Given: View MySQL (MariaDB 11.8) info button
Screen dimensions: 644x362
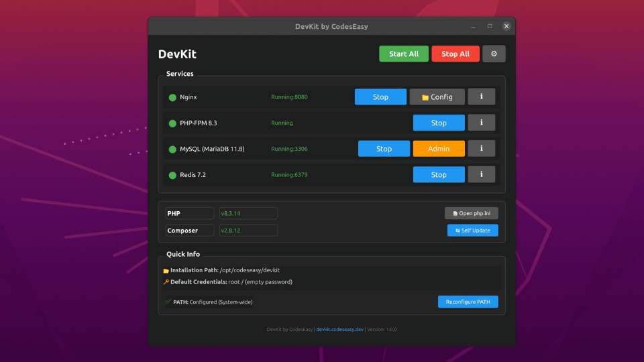Looking at the screenshot, I should 482,149.
